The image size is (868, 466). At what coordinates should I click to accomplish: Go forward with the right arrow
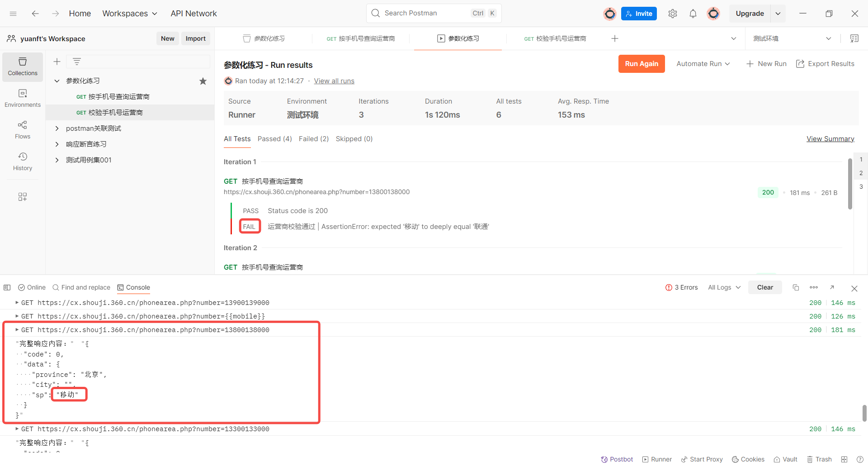[55, 14]
